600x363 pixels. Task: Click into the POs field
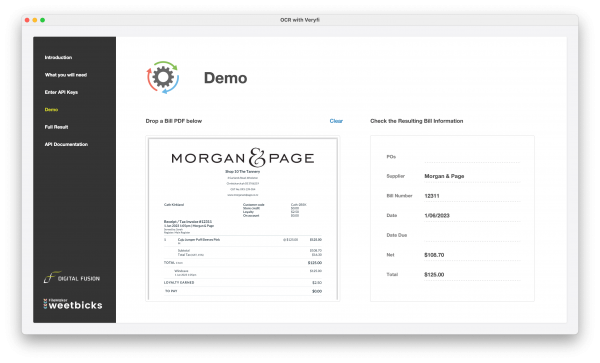[472, 157]
